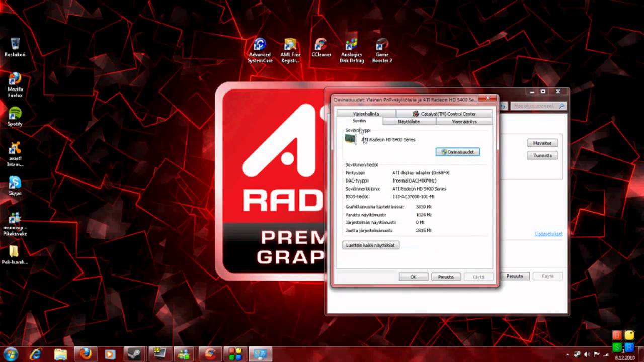Click the red swirl taskbar icon
Viewport: 644px width, 362px height.
[210, 354]
